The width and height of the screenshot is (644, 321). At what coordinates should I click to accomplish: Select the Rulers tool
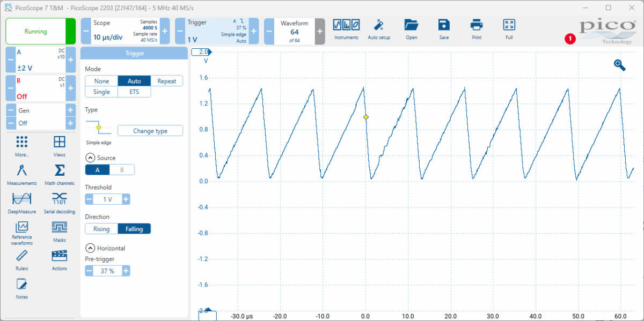point(21,259)
